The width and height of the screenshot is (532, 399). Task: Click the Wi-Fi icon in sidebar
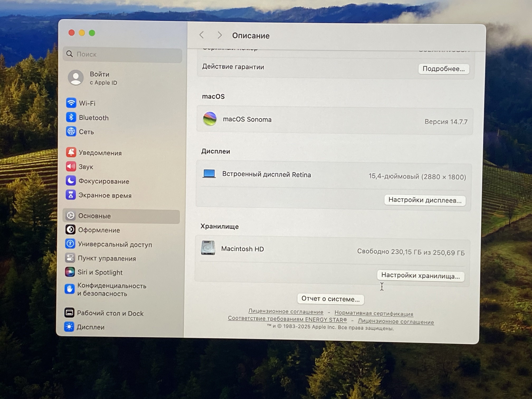coord(71,103)
